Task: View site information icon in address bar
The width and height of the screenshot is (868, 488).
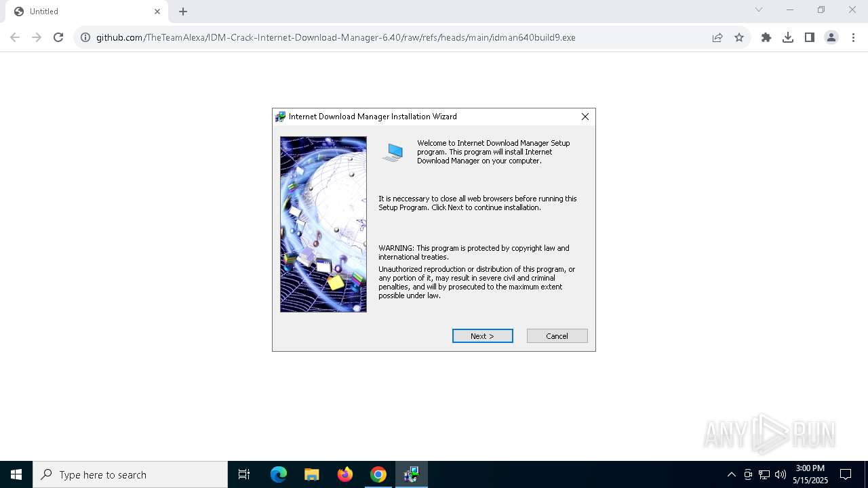Action: tap(85, 37)
